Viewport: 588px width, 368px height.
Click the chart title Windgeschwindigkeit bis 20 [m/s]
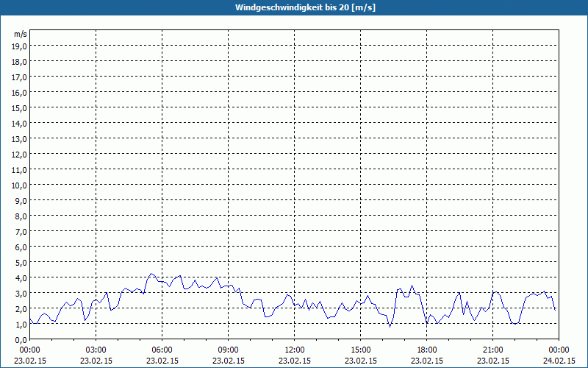click(x=305, y=7)
